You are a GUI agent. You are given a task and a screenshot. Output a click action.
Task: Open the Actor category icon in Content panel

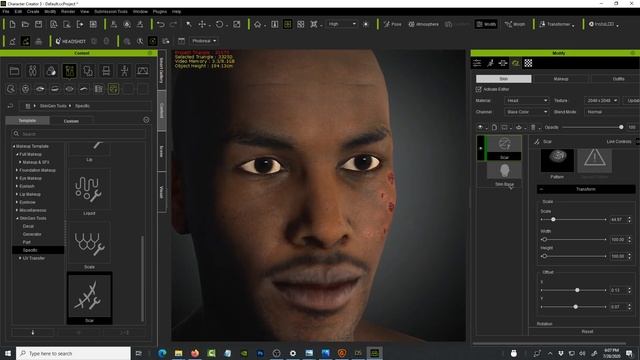click(33, 71)
